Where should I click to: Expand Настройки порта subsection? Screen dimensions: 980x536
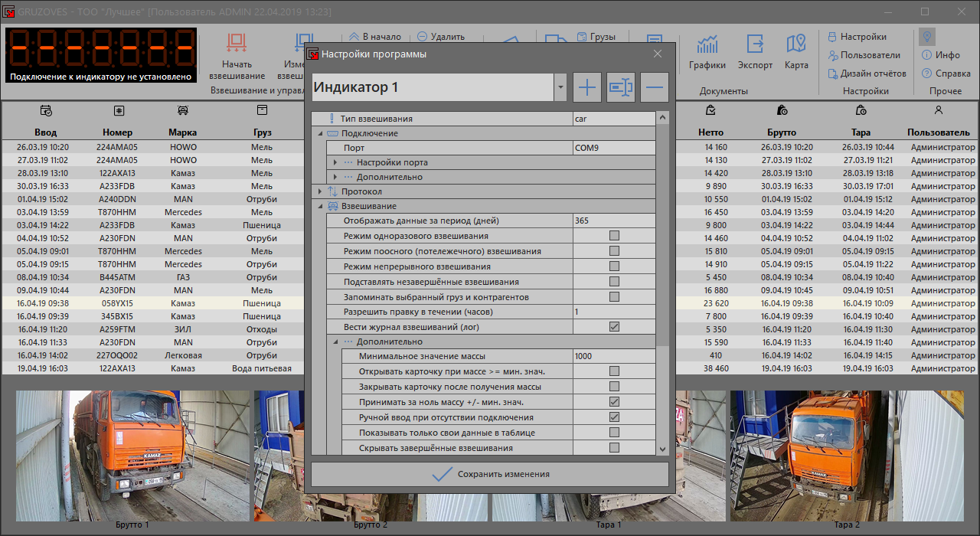335,162
